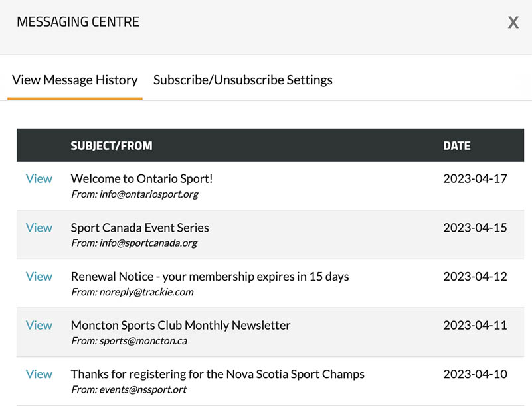
Task: Open Subscribe/Unsubscribe Settings tab
Action: pyautogui.click(x=242, y=80)
